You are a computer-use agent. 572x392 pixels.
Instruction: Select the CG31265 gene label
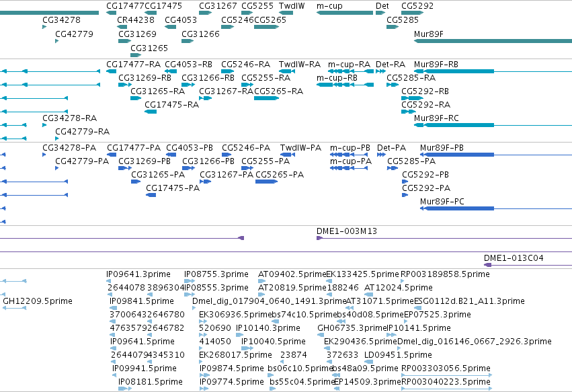[149, 48]
